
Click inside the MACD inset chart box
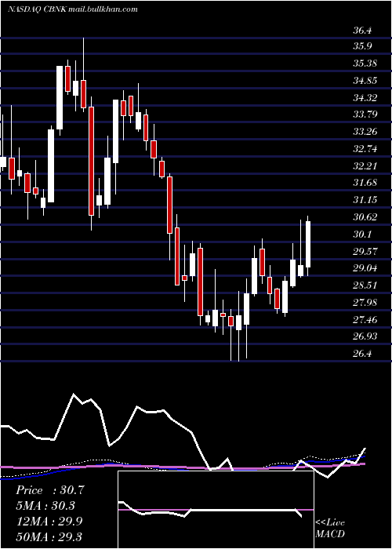coord(216,510)
